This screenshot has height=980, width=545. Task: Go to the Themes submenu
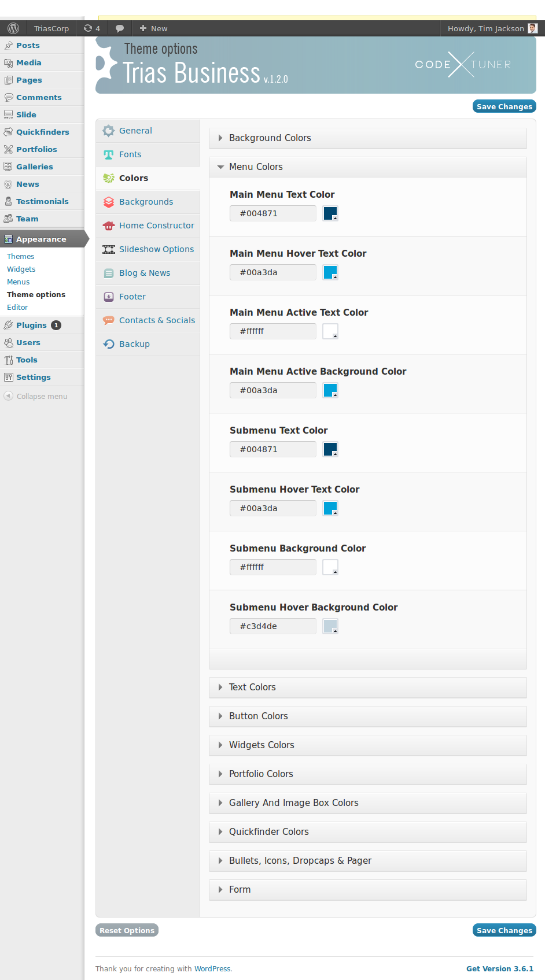[x=21, y=257]
